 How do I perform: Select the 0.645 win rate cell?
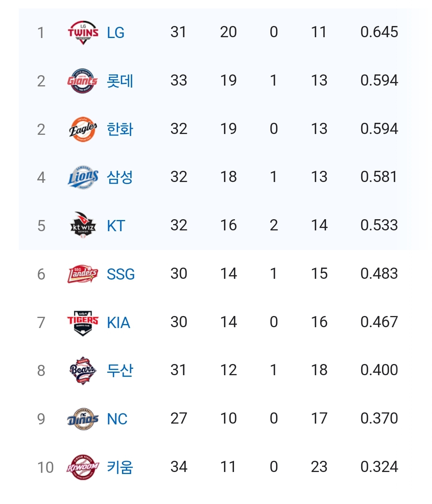tap(379, 32)
